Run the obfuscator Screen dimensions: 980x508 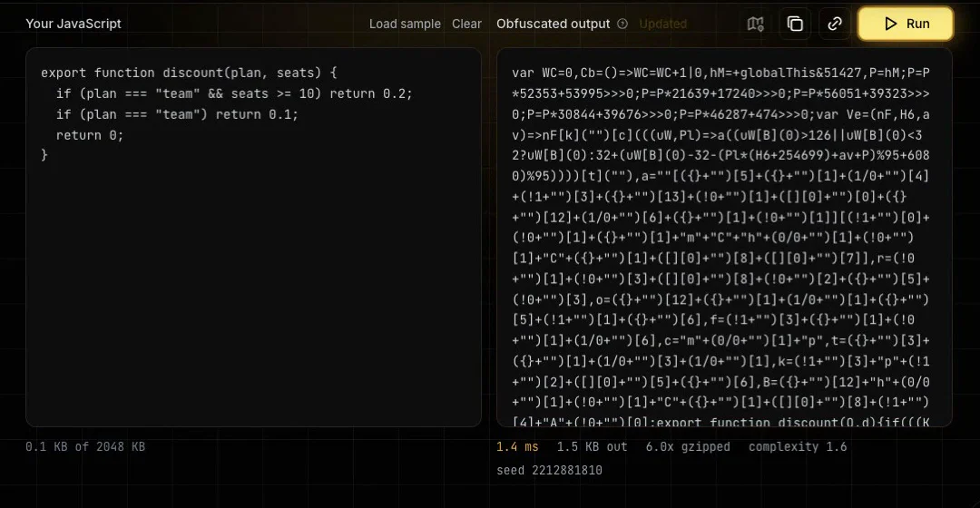906,24
